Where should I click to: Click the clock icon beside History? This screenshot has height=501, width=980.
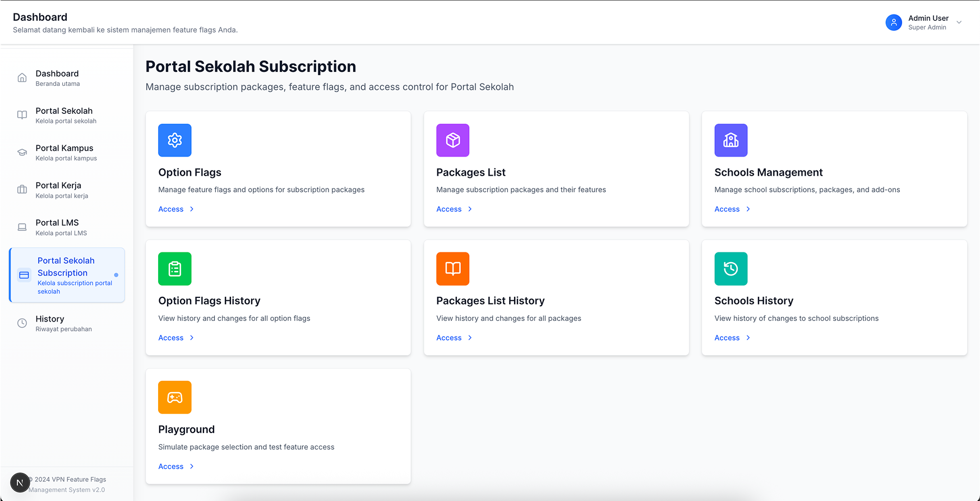22,323
